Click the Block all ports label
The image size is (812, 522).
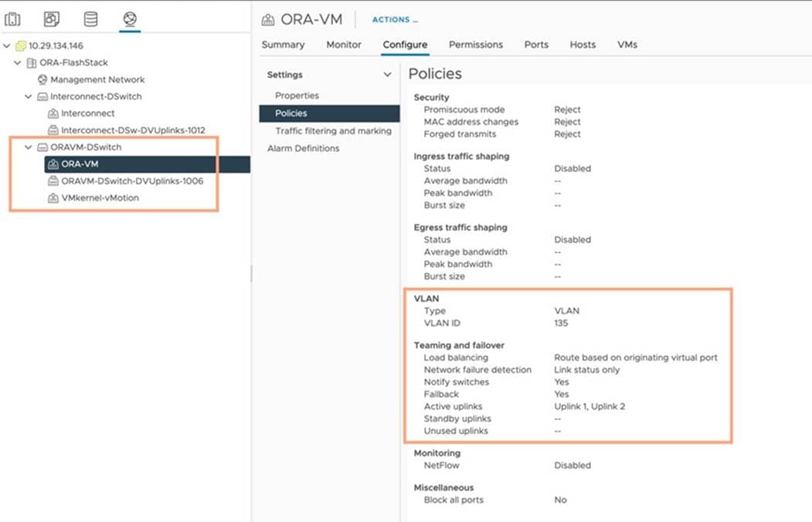click(454, 500)
